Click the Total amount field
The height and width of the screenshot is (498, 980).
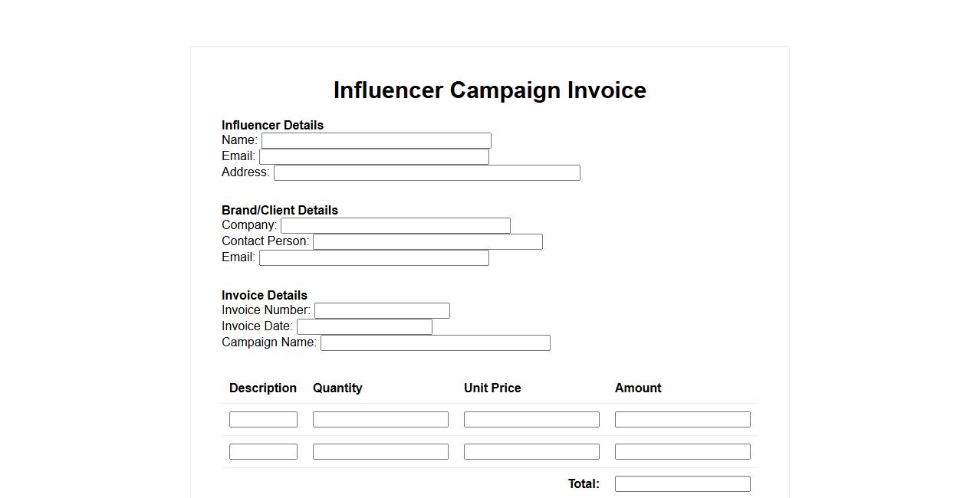click(x=682, y=484)
